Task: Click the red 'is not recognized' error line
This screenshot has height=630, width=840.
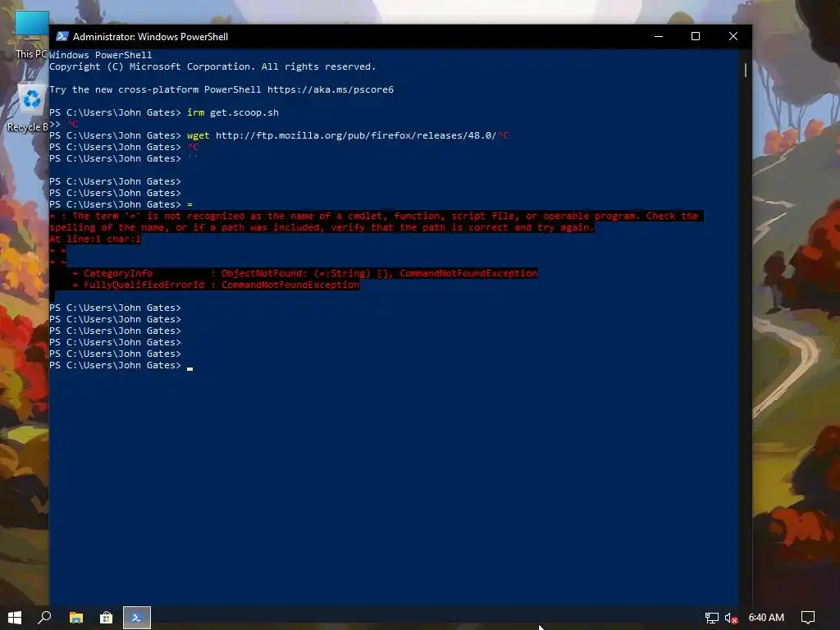Action: (376, 216)
